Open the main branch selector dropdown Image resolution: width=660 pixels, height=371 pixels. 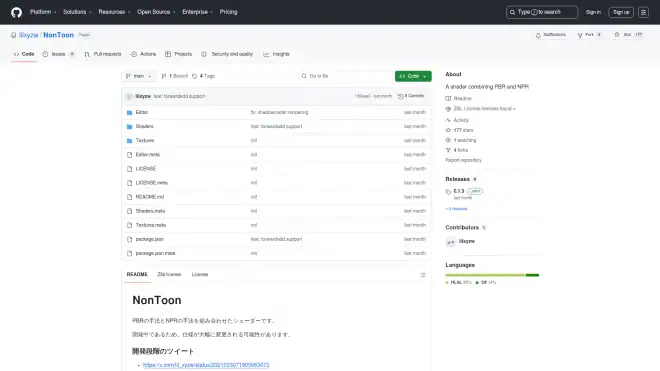pos(139,76)
